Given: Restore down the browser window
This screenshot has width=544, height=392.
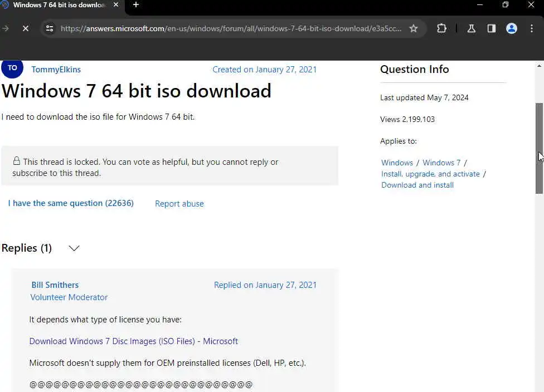Looking at the screenshot, I should tap(506, 5).
